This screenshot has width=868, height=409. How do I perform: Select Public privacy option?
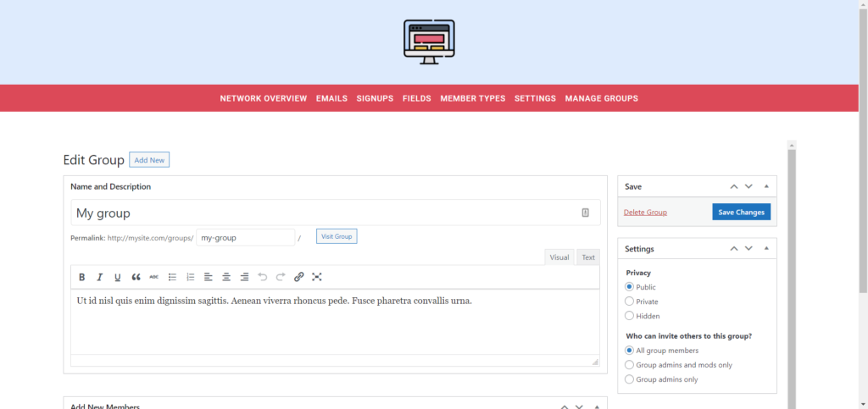pyautogui.click(x=629, y=287)
